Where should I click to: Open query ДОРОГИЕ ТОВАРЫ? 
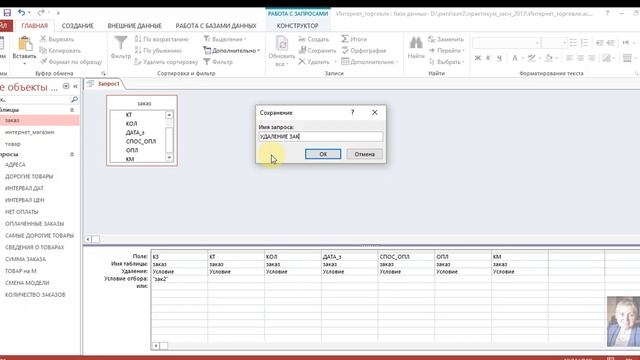point(29,176)
